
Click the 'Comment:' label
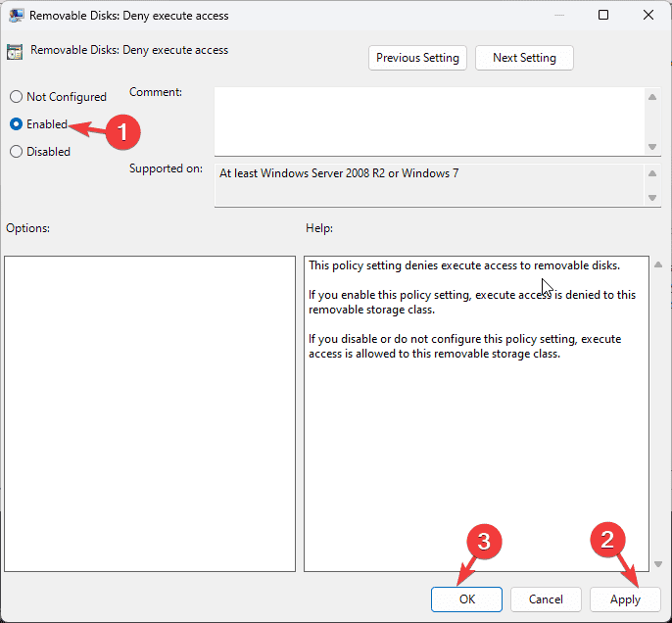(156, 92)
